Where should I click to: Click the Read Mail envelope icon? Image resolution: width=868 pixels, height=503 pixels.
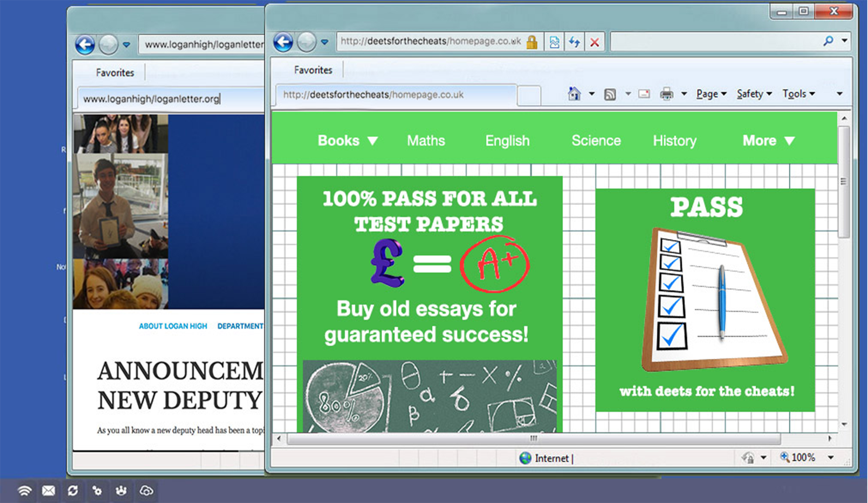tap(644, 94)
